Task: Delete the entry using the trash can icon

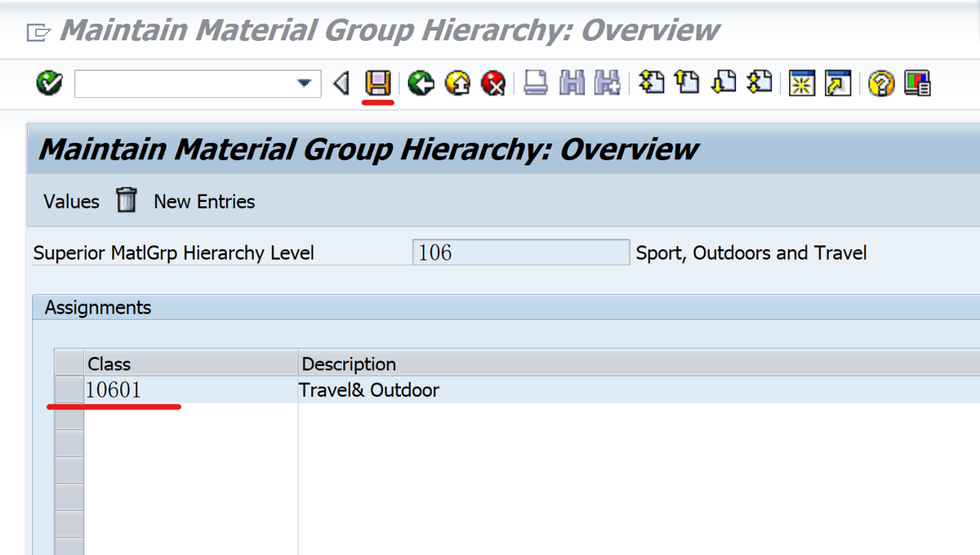Action: click(x=126, y=200)
